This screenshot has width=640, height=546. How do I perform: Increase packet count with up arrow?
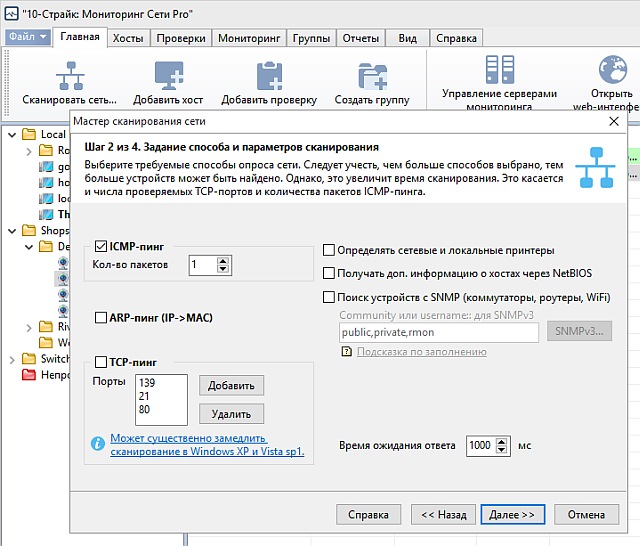(x=223, y=261)
